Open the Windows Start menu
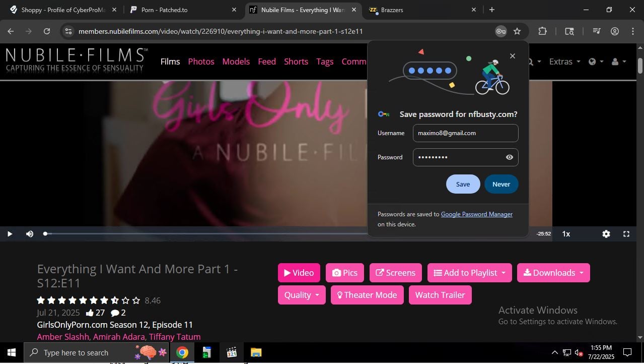 coord(12,352)
